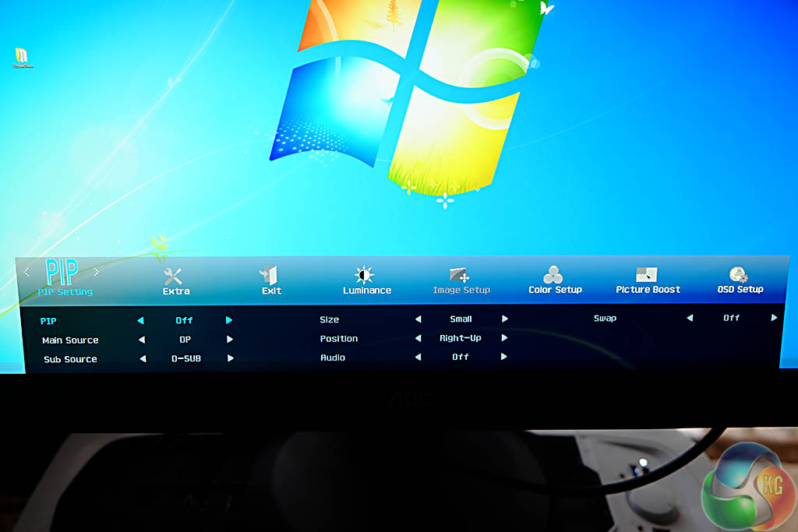Viewport: 798px width, 532px height.
Task: Open the Luminance sun icon
Action: 364,275
